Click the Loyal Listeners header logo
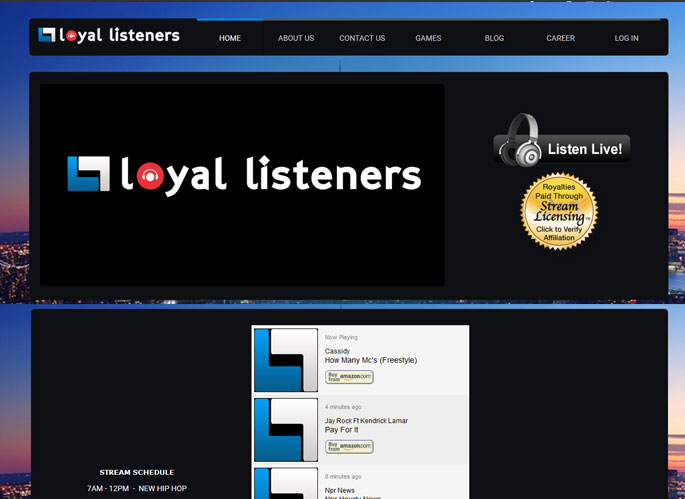Image resolution: width=685 pixels, height=499 pixels. 109,36
